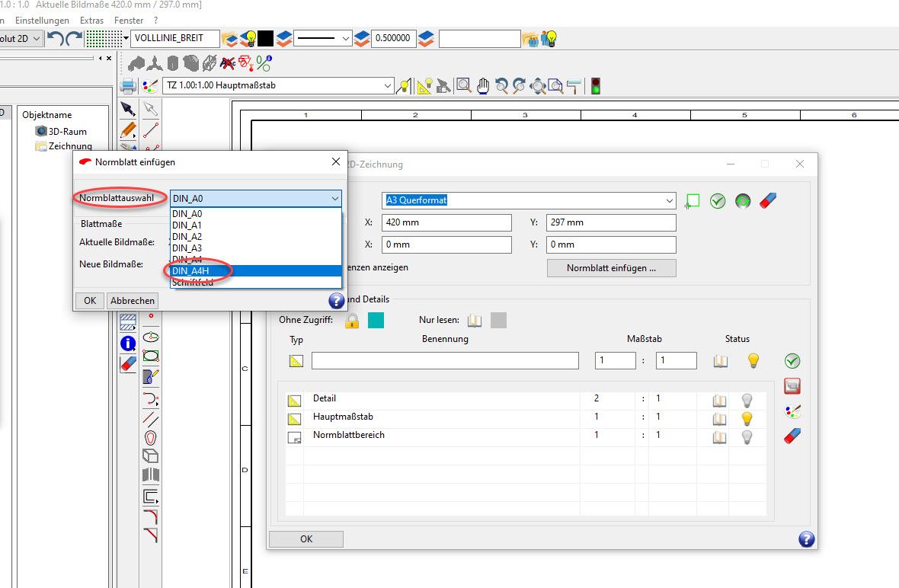Click the Benennung text input field

445,360
